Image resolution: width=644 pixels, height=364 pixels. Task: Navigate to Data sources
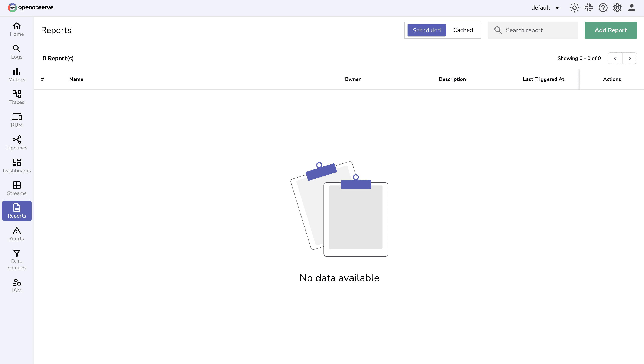pyautogui.click(x=17, y=260)
